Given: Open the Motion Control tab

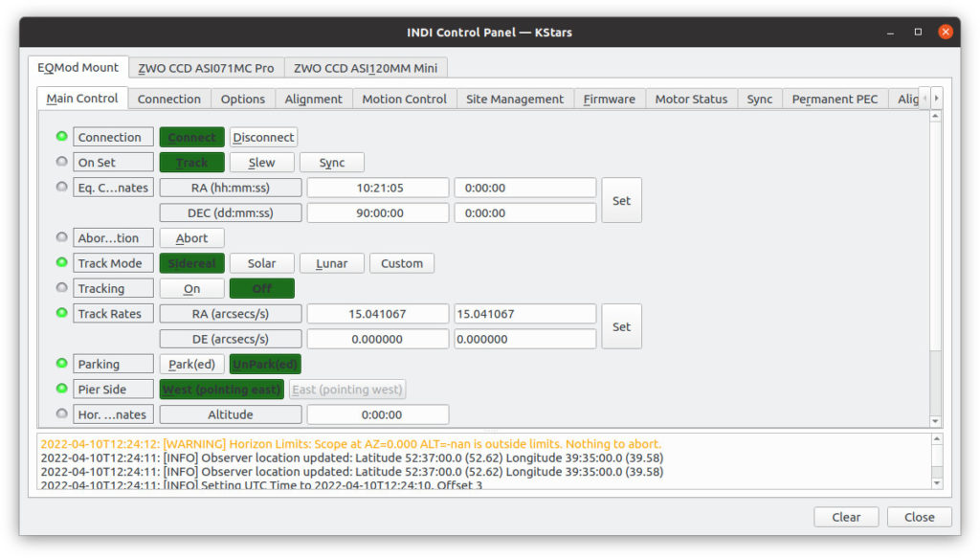Looking at the screenshot, I should click(x=405, y=99).
